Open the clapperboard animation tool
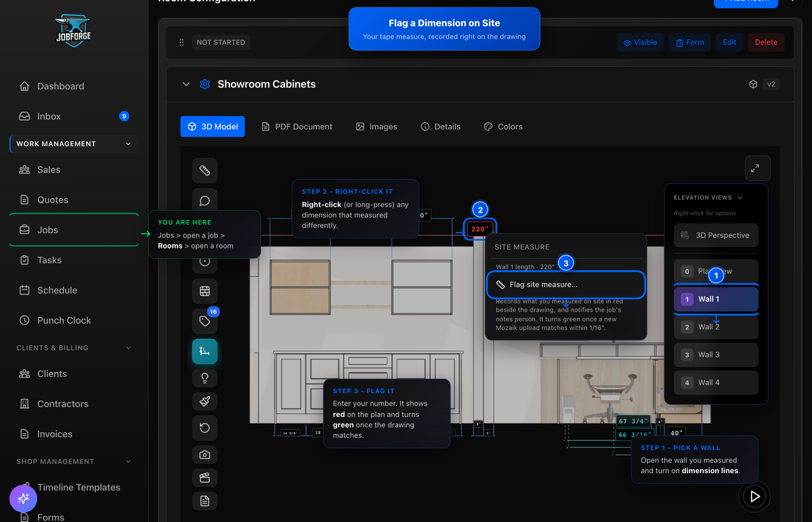 click(205, 478)
